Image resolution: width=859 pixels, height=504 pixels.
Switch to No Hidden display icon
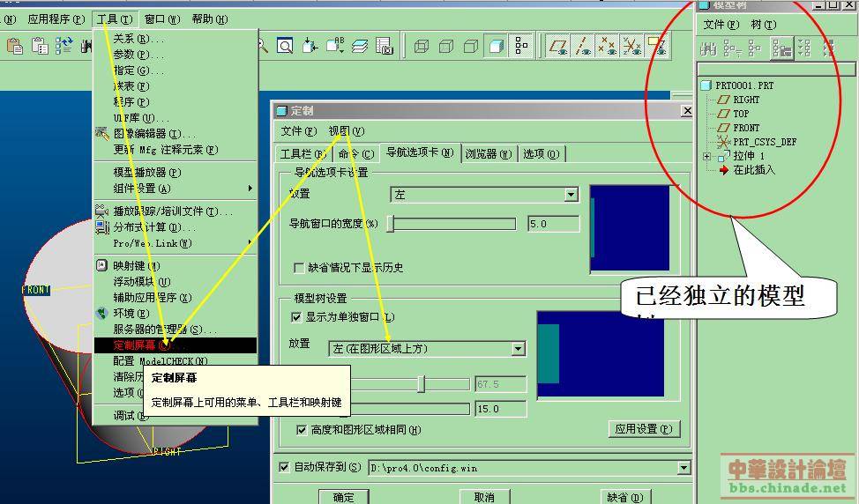[471, 47]
